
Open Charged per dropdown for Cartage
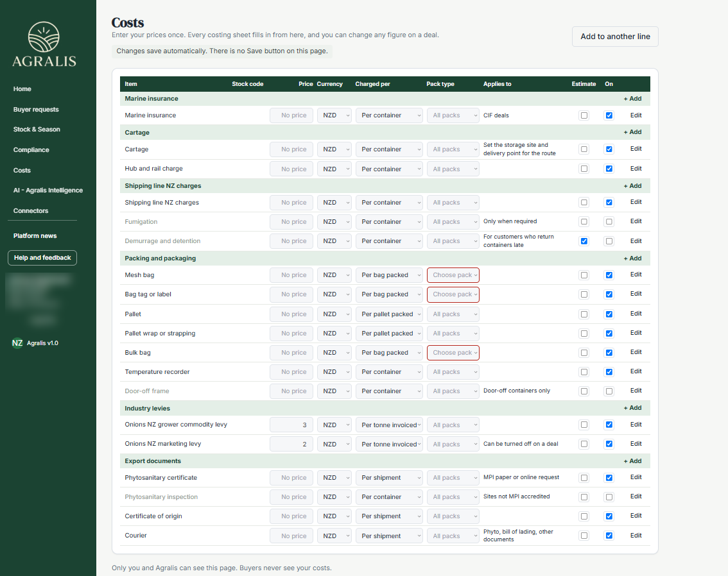tap(389, 149)
